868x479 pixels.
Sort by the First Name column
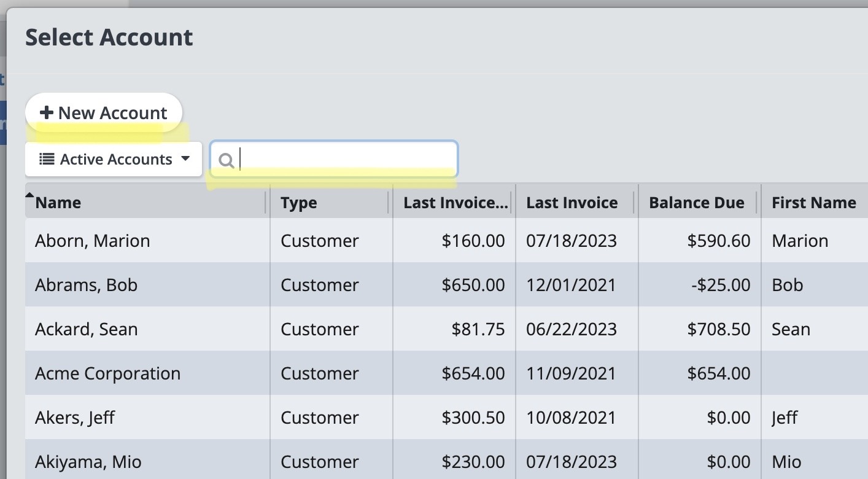click(813, 203)
